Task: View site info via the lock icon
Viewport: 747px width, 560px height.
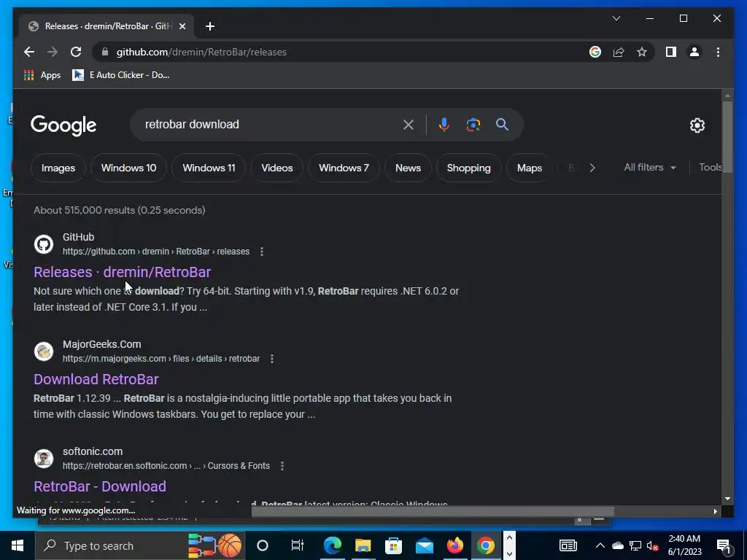Action: pos(105,52)
